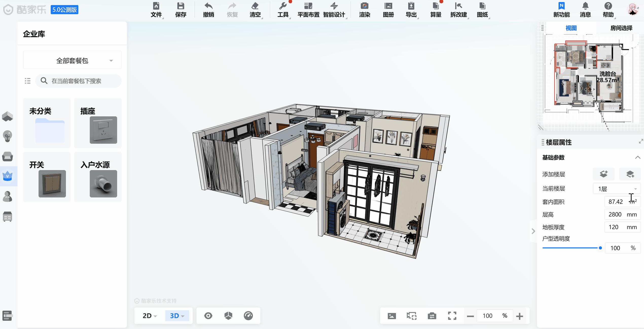Open the 插座 socket category card

[x=98, y=123]
